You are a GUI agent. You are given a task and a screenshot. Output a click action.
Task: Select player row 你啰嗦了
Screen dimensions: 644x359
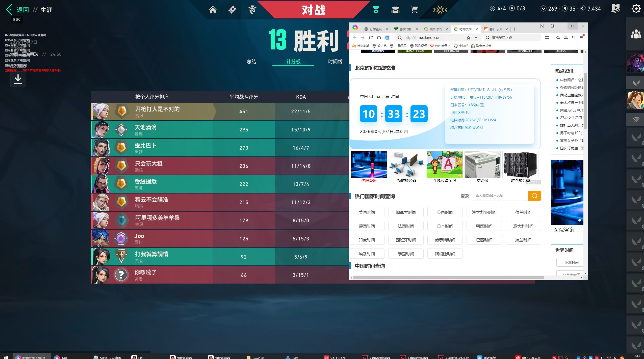(220, 275)
